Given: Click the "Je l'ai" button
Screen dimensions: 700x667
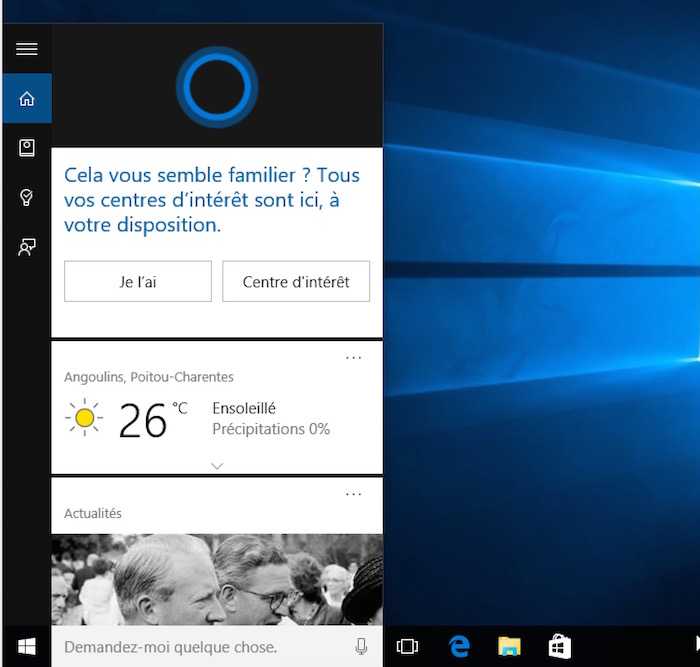Looking at the screenshot, I should tap(138, 282).
